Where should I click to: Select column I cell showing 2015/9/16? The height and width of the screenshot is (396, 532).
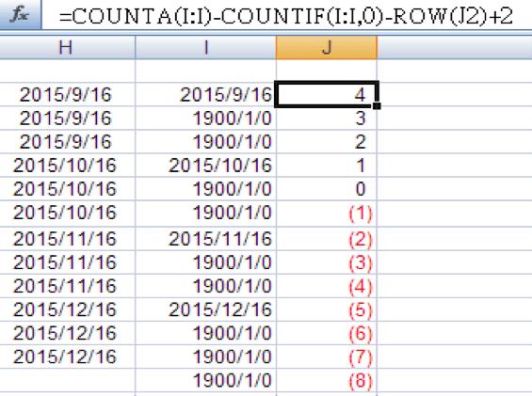(x=205, y=94)
